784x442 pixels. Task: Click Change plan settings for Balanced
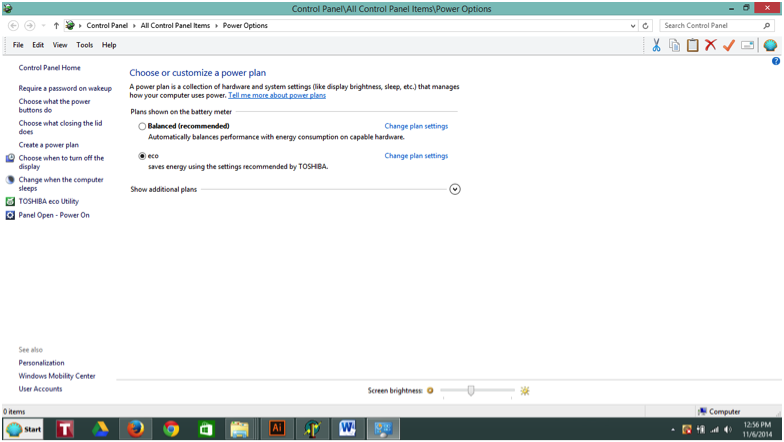(x=416, y=127)
